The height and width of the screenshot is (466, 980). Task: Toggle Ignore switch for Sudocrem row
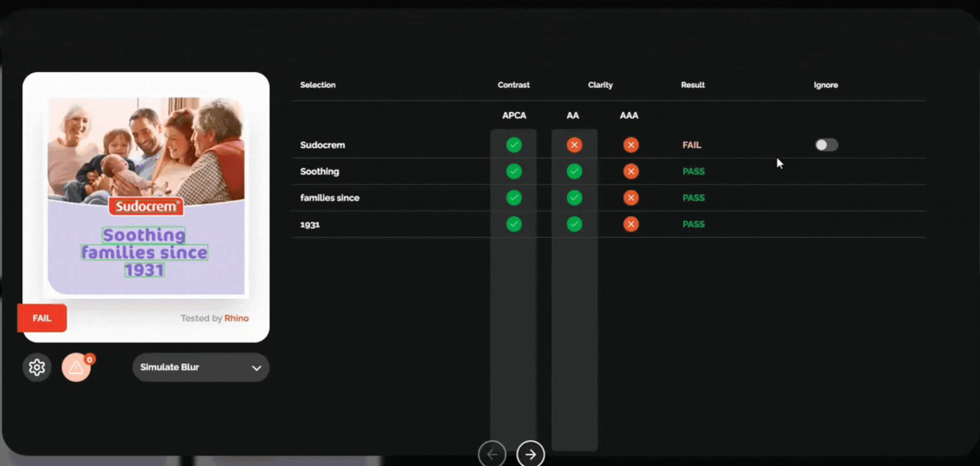click(x=826, y=145)
